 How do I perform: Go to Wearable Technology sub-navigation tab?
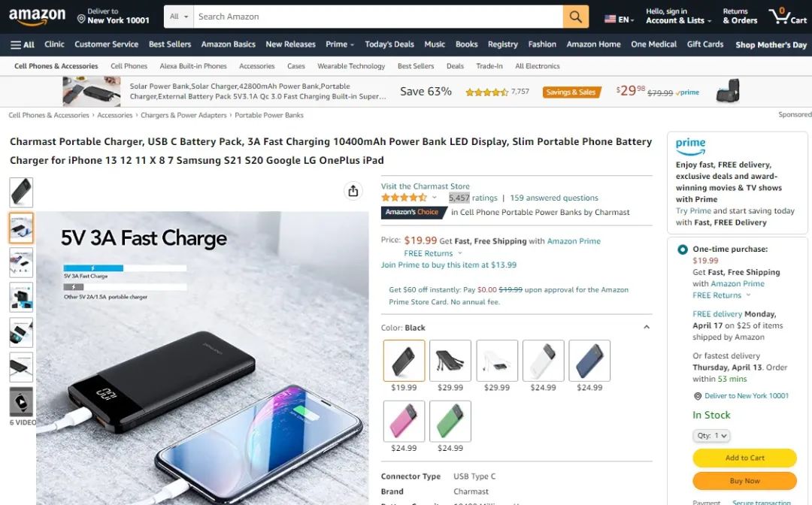point(351,66)
